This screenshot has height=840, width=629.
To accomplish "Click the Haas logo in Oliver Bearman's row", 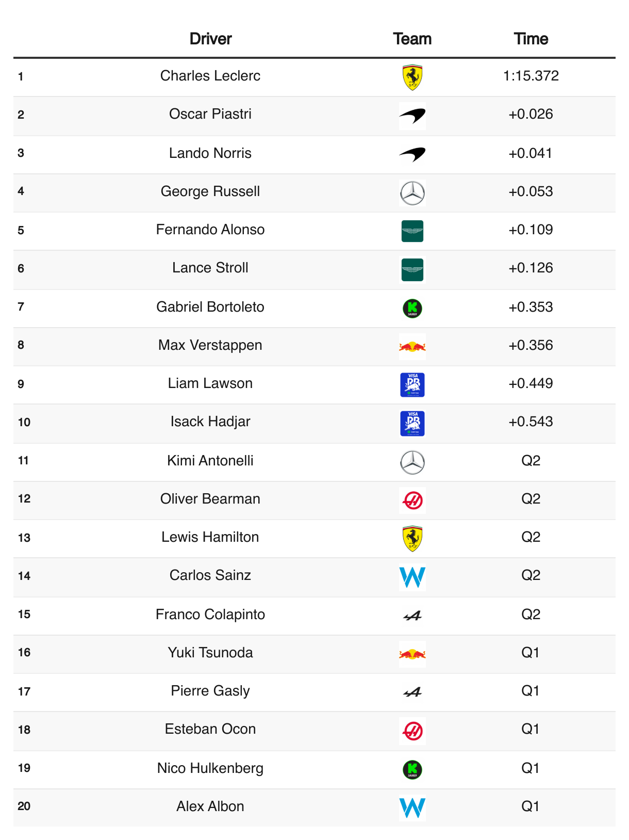I will point(412,500).
